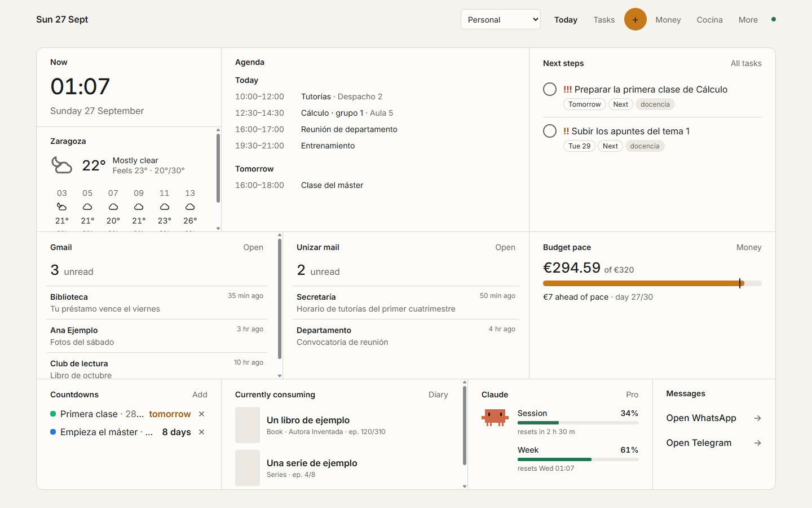Open the Biblioteca email in Gmail
Image resolution: width=812 pixels, height=508 pixels.
tap(157, 303)
